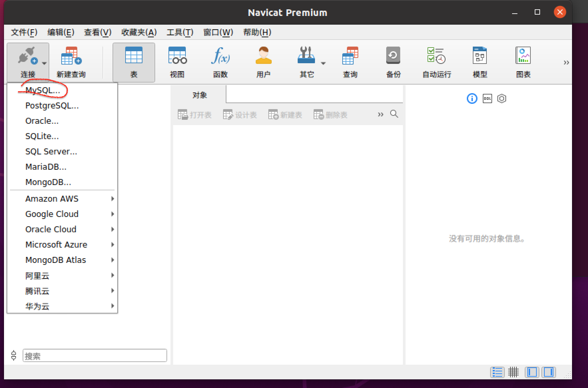
Task: Click the Connection (连接) plug icon
Action: [27, 56]
